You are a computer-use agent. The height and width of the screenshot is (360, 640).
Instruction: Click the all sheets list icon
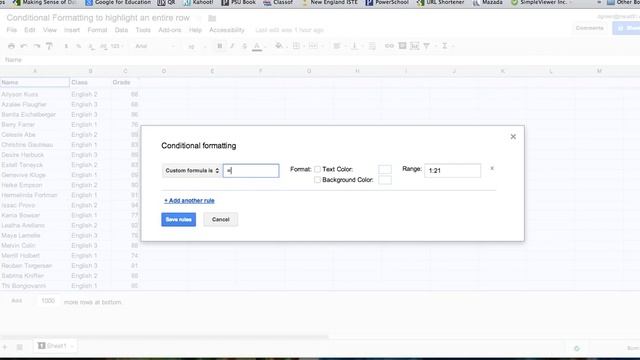pos(20,347)
